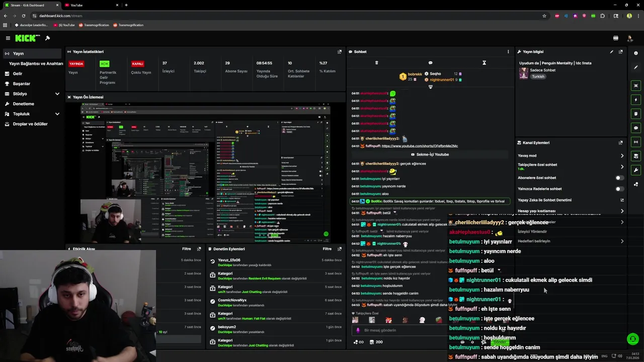Toggle Yalnızca ifadelerle sohbet switch
This screenshot has width=644, height=362.
[620, 189]
